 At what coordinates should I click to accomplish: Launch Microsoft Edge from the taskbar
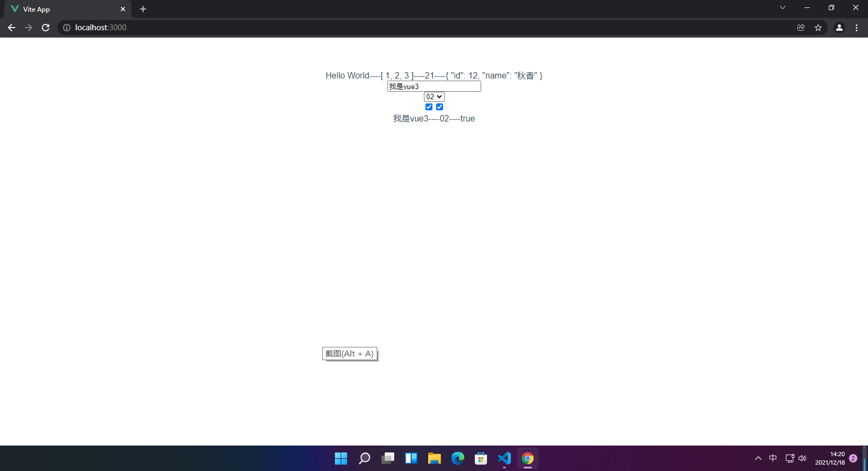(x=458, y=458)
